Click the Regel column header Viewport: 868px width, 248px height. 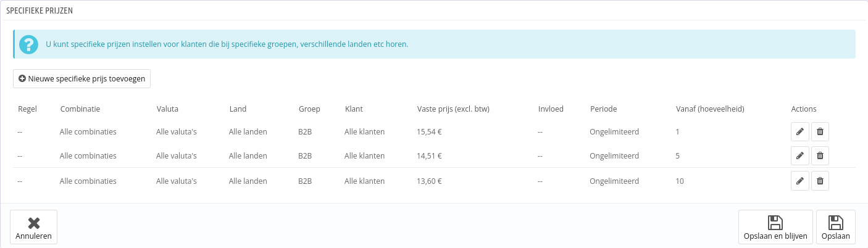coord(28,109)
